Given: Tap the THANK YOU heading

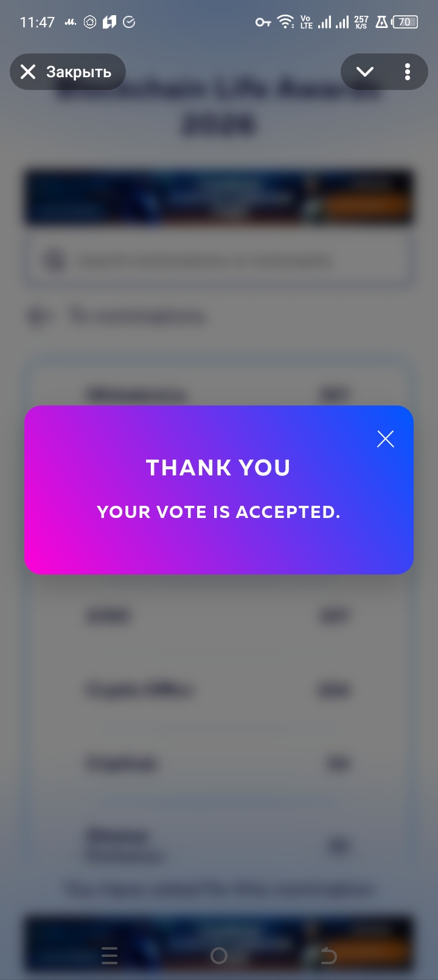Looking at the screenshot, I should 218,468.
